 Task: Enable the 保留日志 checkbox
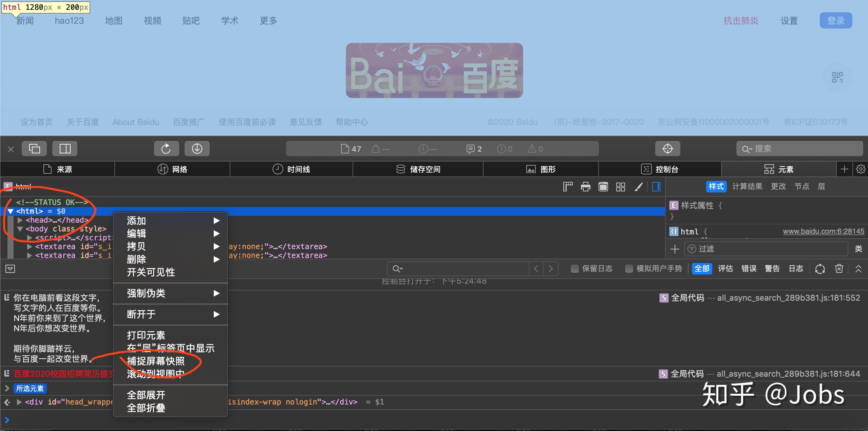pos(574,269)
